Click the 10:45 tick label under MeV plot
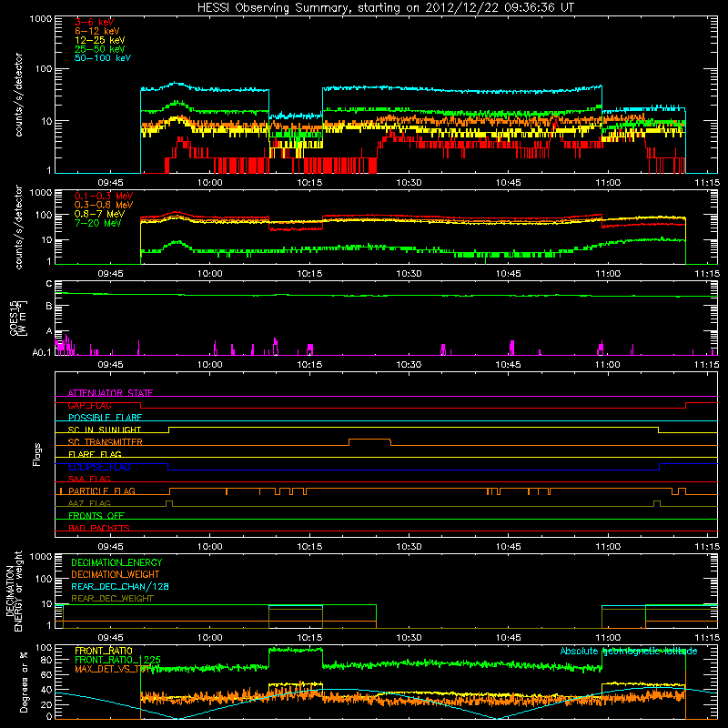Viewport: 728px width, 728px height. tap(509, 274)
